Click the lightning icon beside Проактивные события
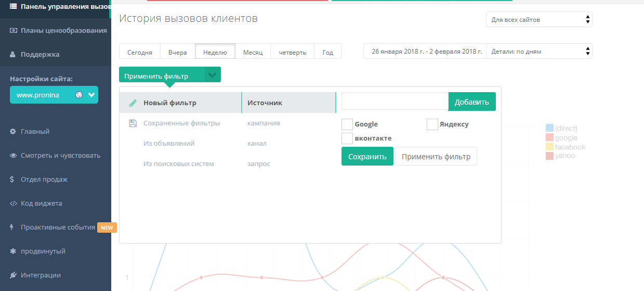Screen dimensions: 644x291 click(x=12, y=227)
